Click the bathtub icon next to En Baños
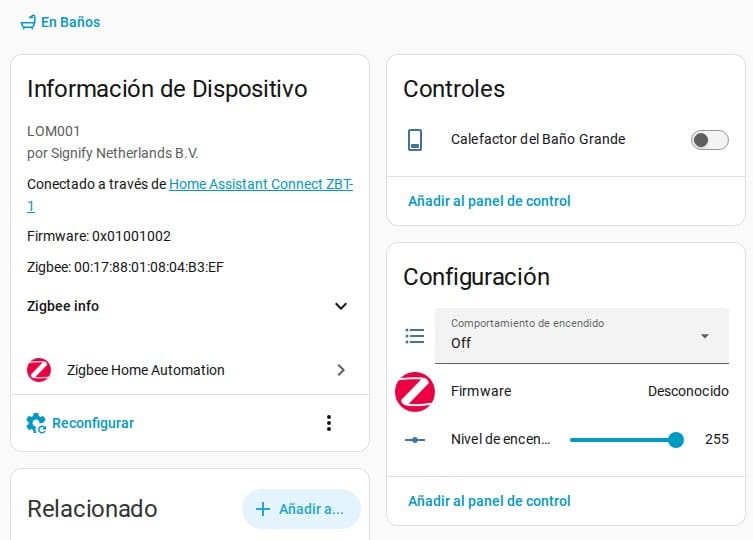 (x=28, y=22)
